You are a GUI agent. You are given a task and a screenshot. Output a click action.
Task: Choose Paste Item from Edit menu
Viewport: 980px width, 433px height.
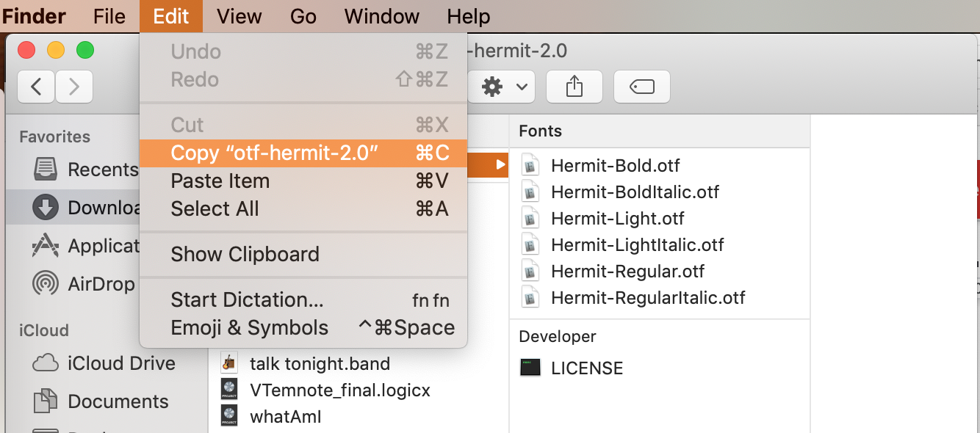coord(303,181)
